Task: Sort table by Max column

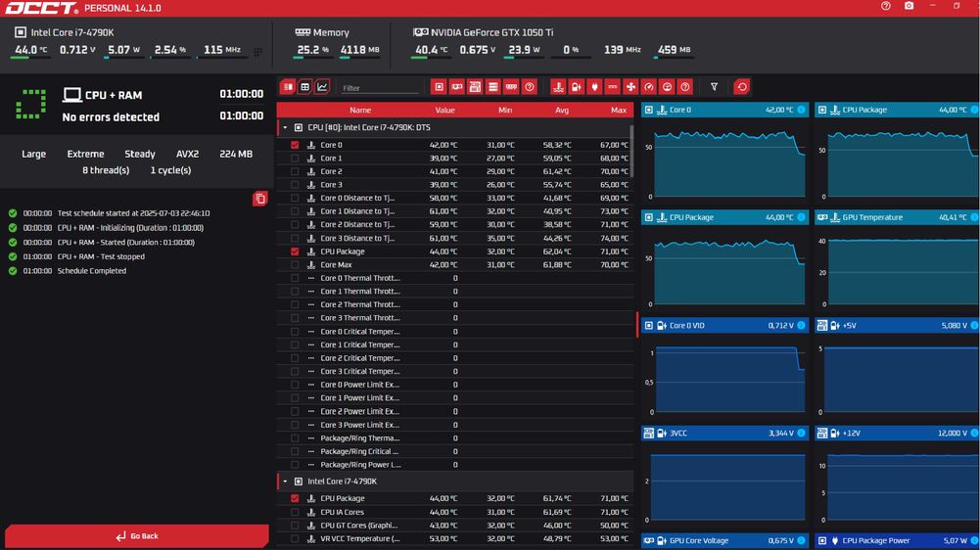Action: (619, 110)
